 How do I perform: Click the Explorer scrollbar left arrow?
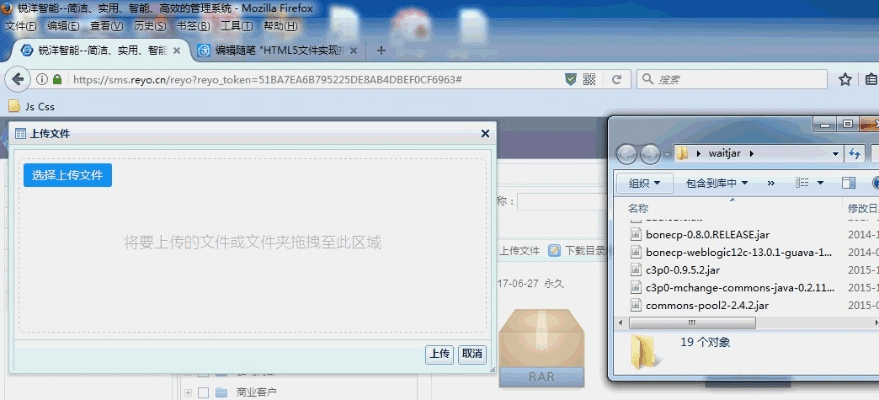coord(621,323)
